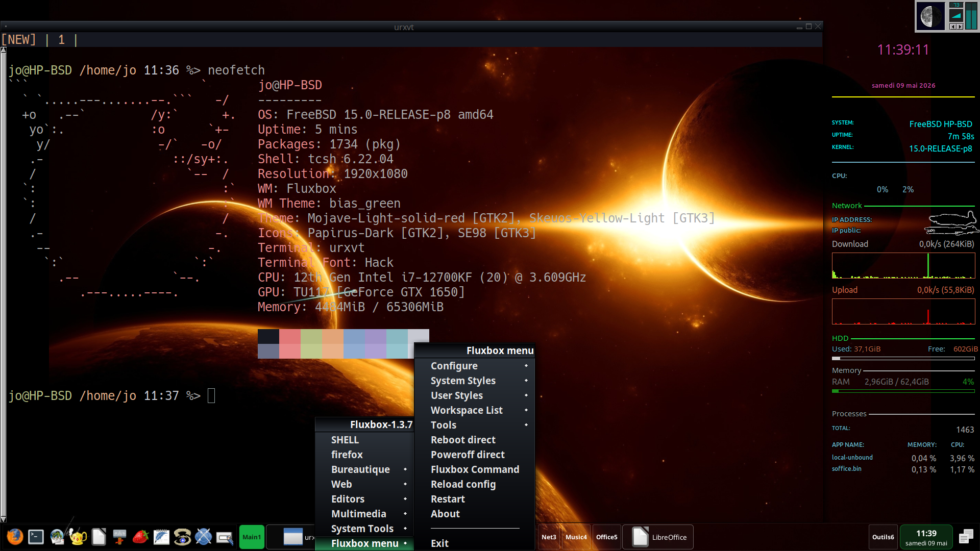Click the urxvt window title bar
The height and width of the screenshot is (551, 980).
point(403,27)
